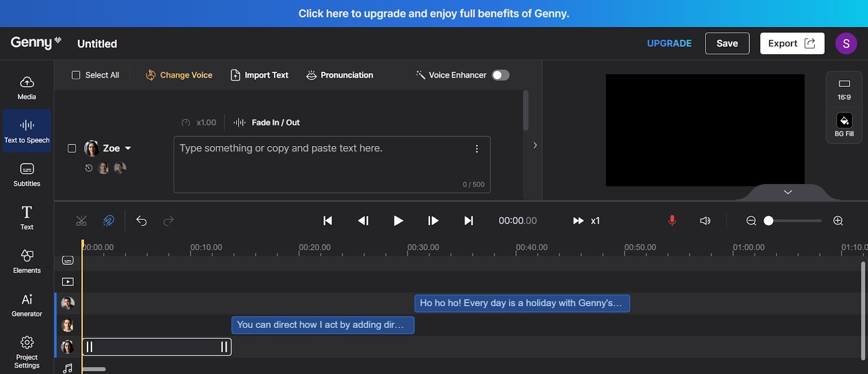Click the timeline horizontal scrollbar
The image size is (868, 374).
[x=94, y=370]
